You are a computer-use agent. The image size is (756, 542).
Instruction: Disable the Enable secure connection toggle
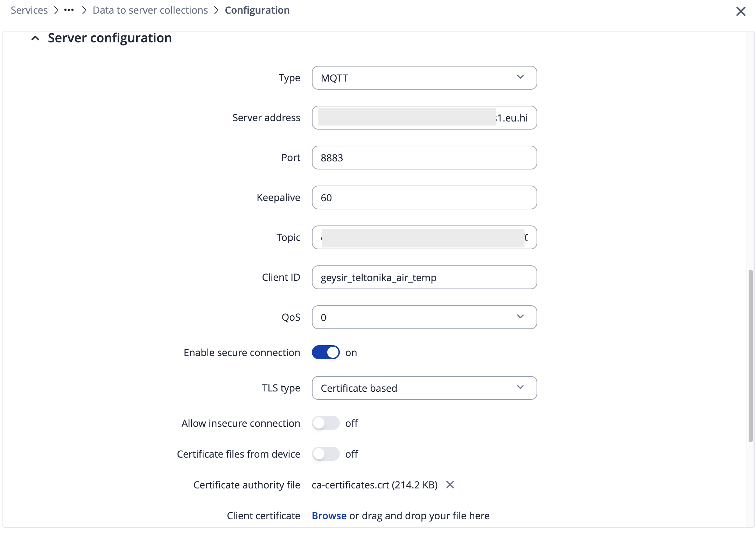(x=325, y=352)
